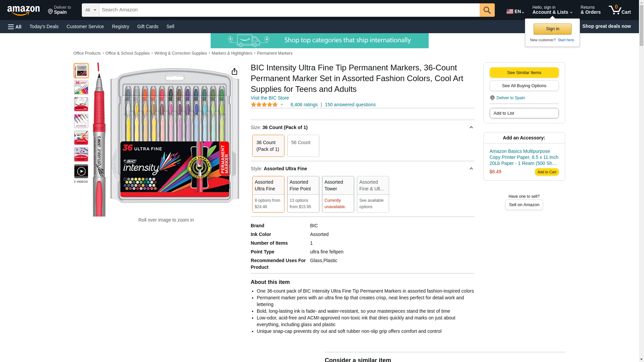Choose the Assorted Fine Point style
644x362 pixels.
pos(303,194)
